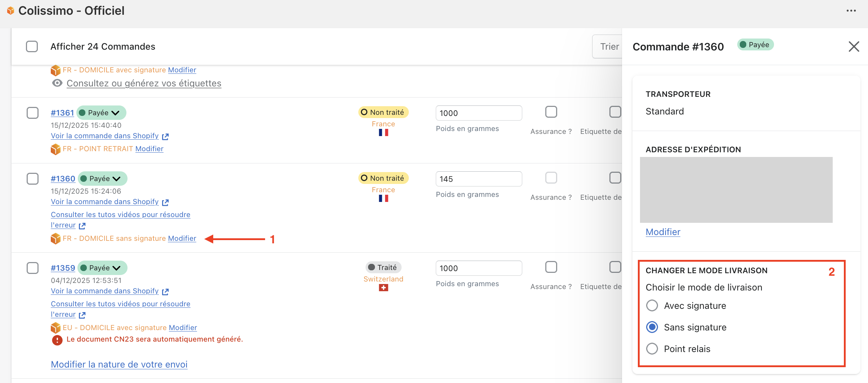This screenshot has height=383, width=868.
Task: Click Non traité badge for order #1361
Action: [x=383, y=112]
